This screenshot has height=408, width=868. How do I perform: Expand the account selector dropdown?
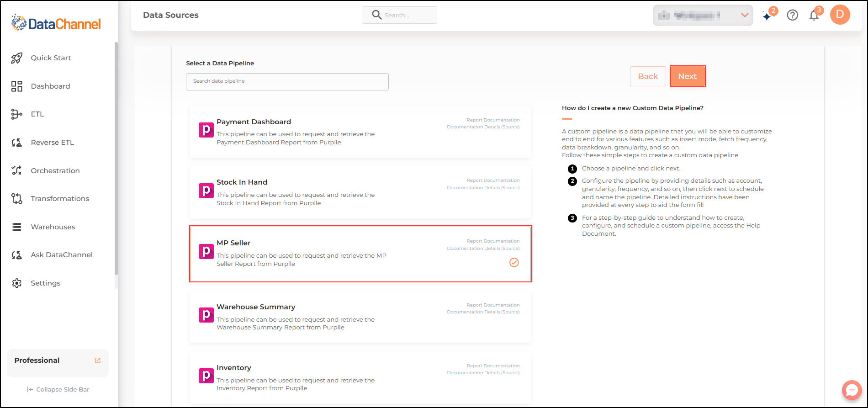(x=703, y=16)
